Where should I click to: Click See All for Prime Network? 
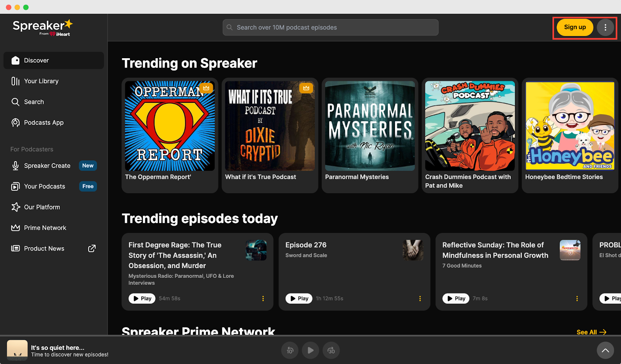[x=591, y=332]
